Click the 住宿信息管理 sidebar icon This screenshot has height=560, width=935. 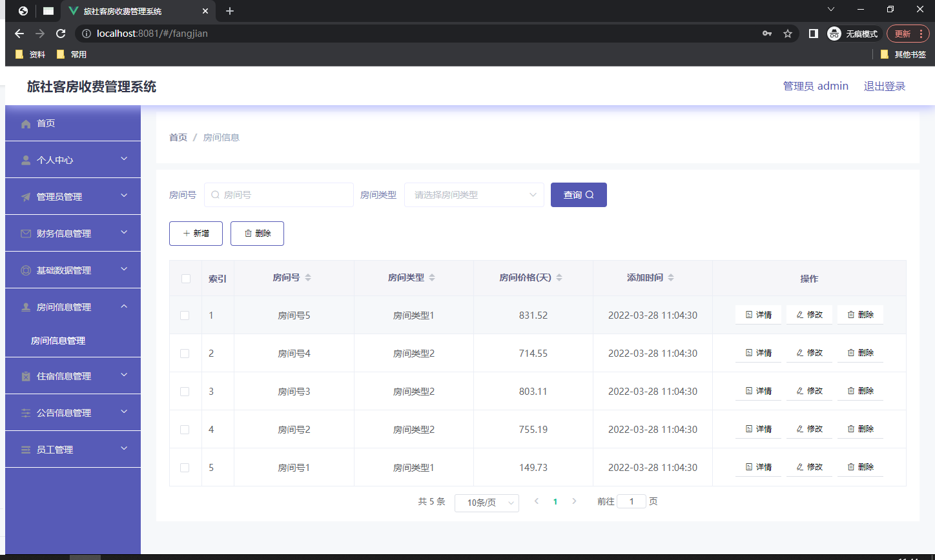(x=25, y=375)
